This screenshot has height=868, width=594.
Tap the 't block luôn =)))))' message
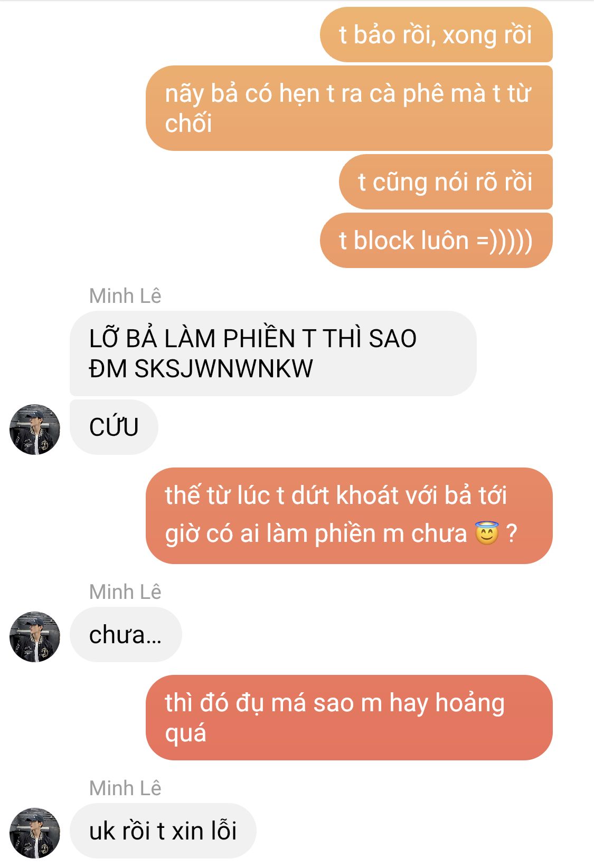point(436,241)
